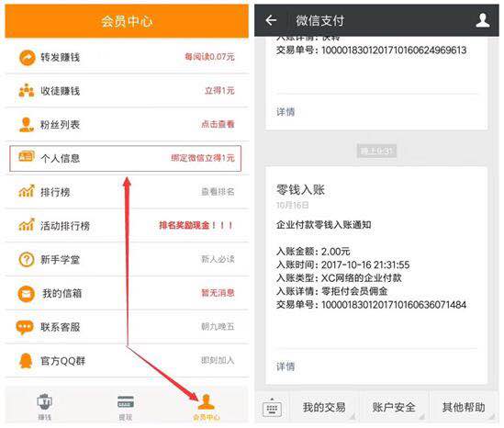Viewport: 504px width, 428px height.
Task: Open the profile icon in 微信支付 header
Action: click(x=483, y=20)
